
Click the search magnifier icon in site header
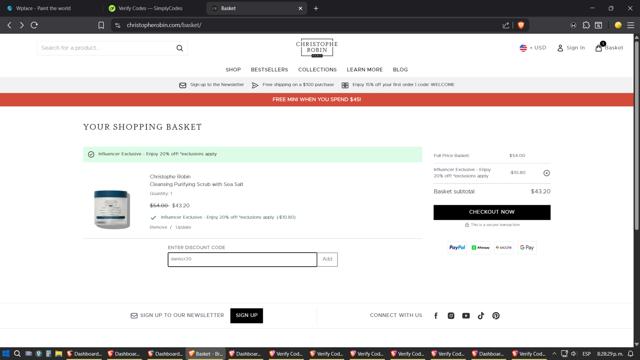tap(180, 48)
